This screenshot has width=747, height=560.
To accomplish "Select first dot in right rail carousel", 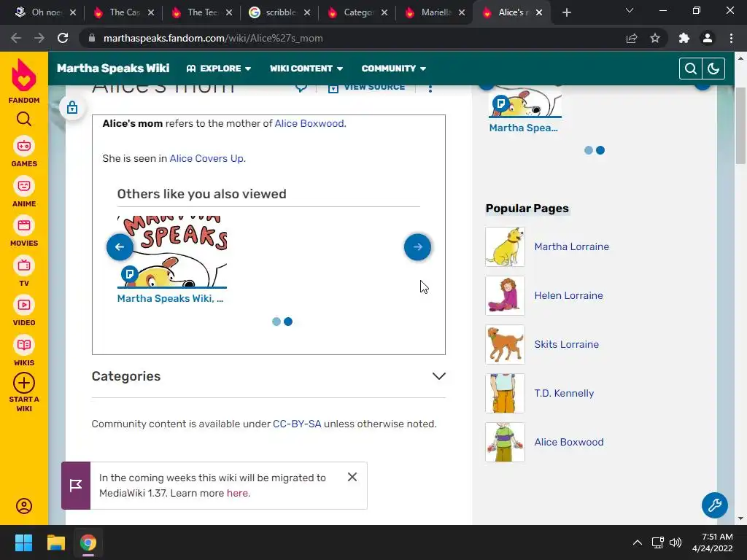I will pyautogui.click(x=589, y=150).
